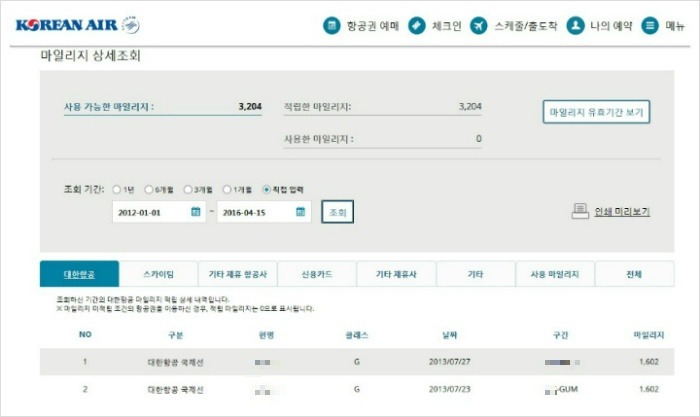Open 스케줄/출도착 airplane icon
This screenshot has width=700, height=417.
[x=479, y=25]
